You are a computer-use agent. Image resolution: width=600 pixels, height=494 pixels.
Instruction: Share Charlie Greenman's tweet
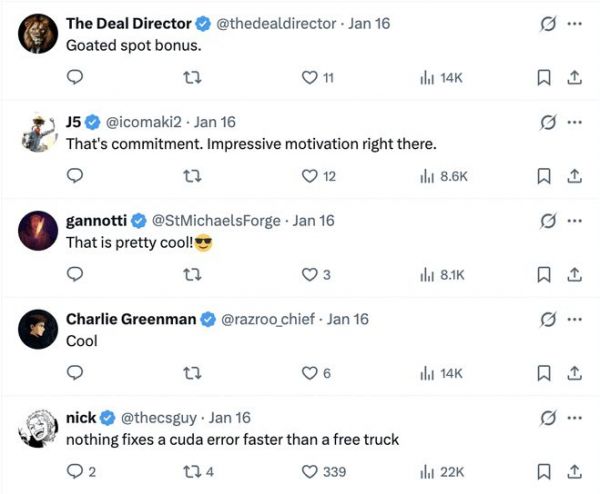(575, 373)
